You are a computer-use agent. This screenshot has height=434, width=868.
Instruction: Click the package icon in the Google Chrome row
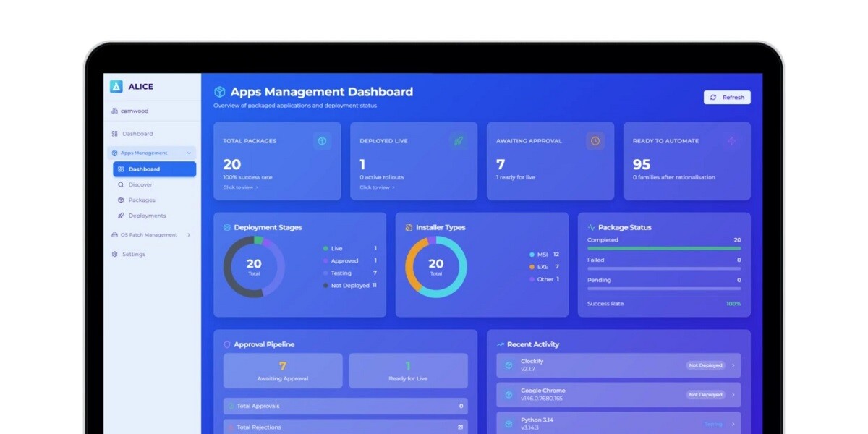[509, 394]
